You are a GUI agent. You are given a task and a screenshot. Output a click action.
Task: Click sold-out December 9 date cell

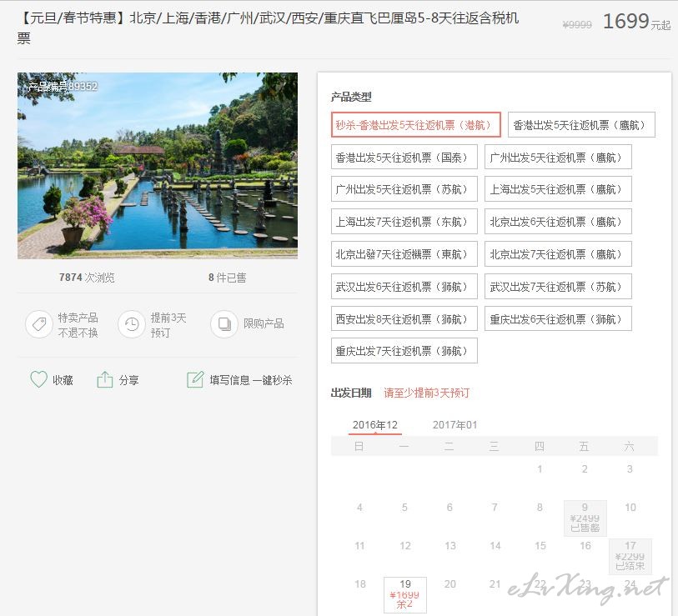[x=585, y=518]
